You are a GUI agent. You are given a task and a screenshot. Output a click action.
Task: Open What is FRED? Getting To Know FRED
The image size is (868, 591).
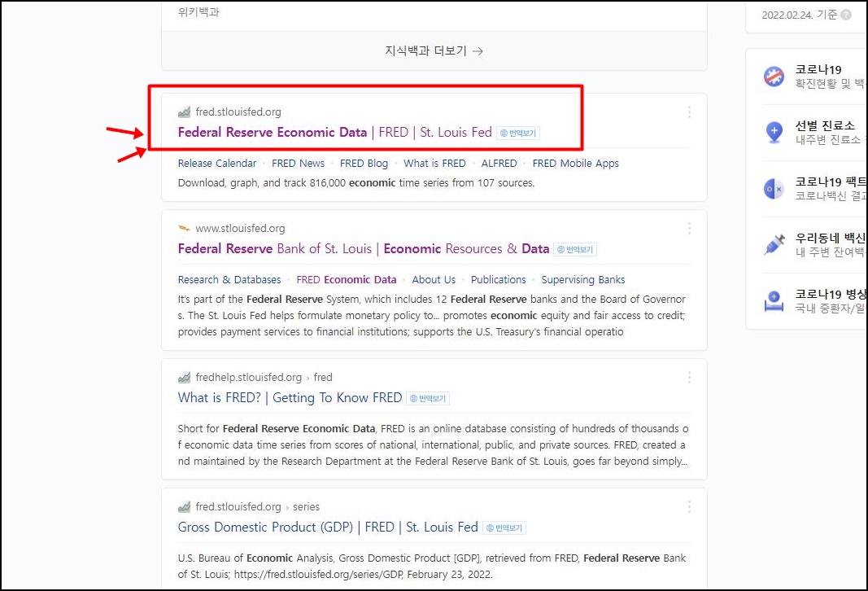290,398
